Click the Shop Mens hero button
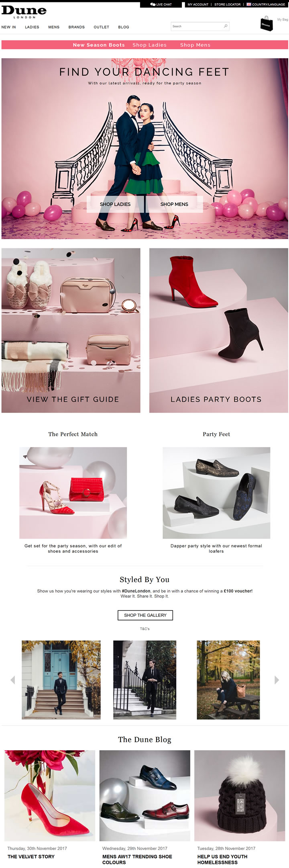The image size is (289, 868). tap(174, 204)
